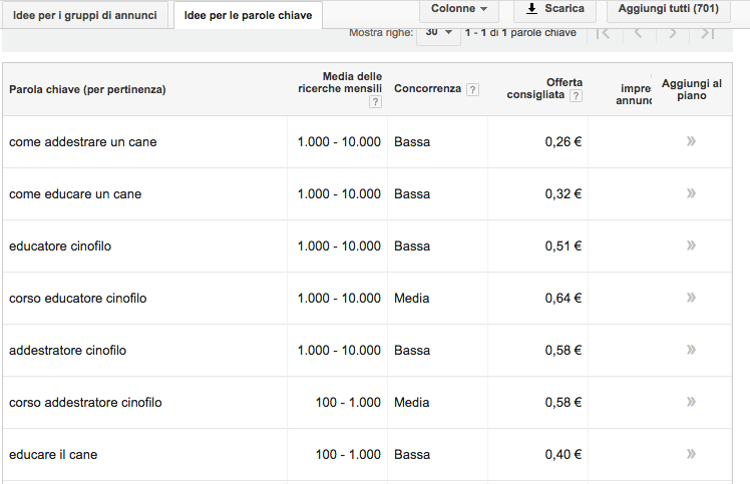Add 'come educare un cane' to plan
Screen dimensions: 750x484
tap(691, 193)
